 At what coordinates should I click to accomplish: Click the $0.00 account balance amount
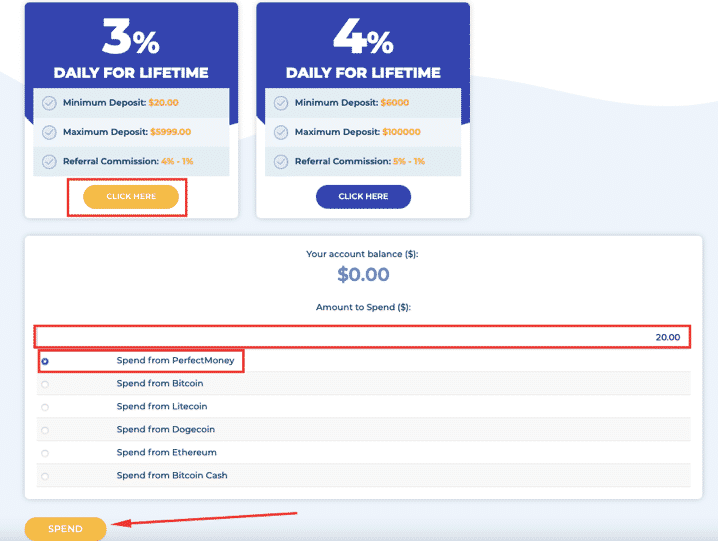coord(363,274)
